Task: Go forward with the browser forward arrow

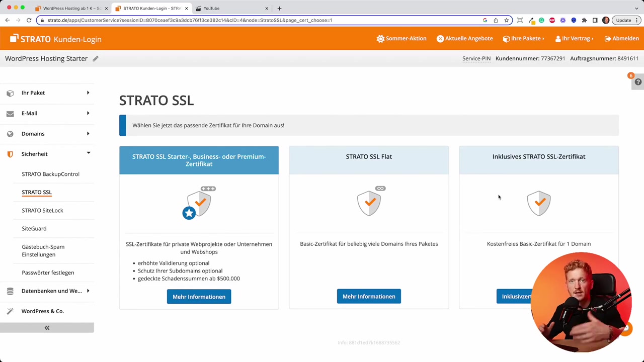Action: coord(18,20)
